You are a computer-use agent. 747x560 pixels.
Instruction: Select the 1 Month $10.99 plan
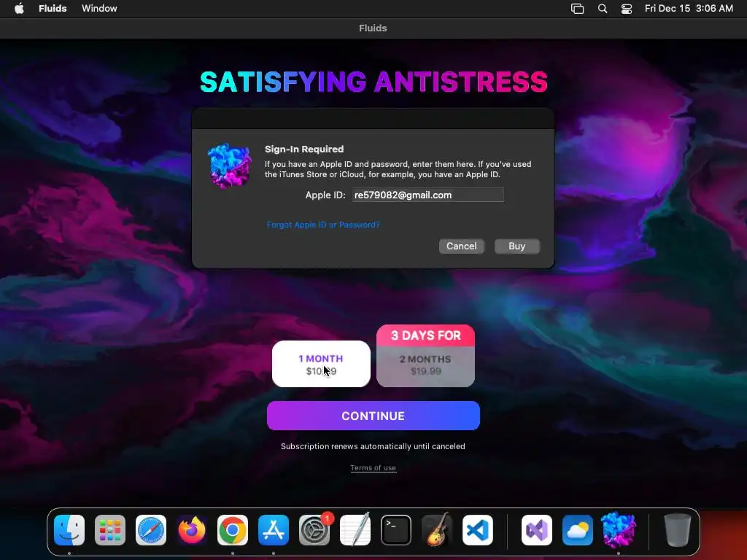click(x=321, y=364)
